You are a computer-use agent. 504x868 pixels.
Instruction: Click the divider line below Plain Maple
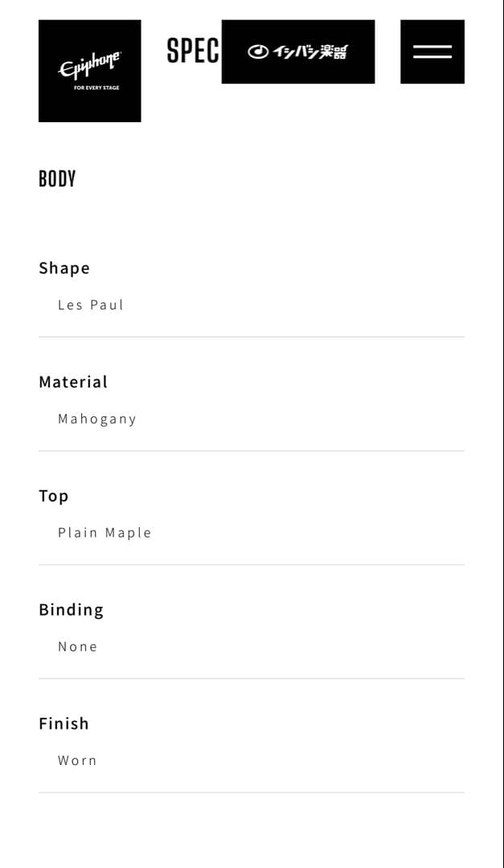(252, 565)
